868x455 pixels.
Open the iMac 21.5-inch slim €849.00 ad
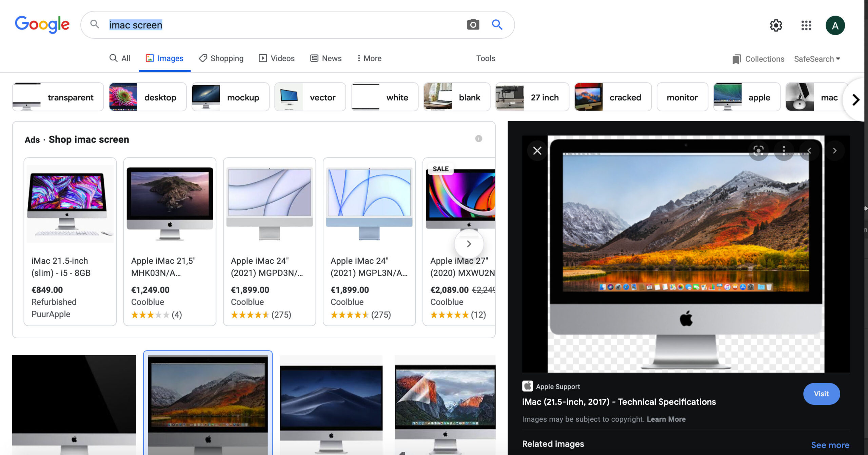(70, 242)
